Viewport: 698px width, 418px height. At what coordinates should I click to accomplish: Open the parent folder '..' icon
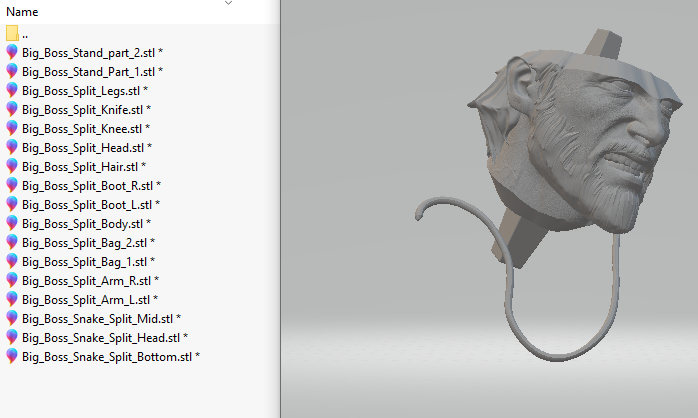(x=12, y=33)
